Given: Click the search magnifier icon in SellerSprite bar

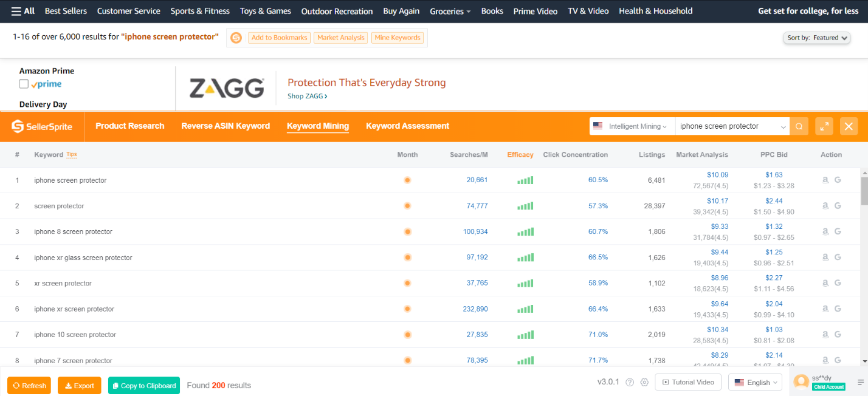Looking at the screenshot, I should [799, 126].
